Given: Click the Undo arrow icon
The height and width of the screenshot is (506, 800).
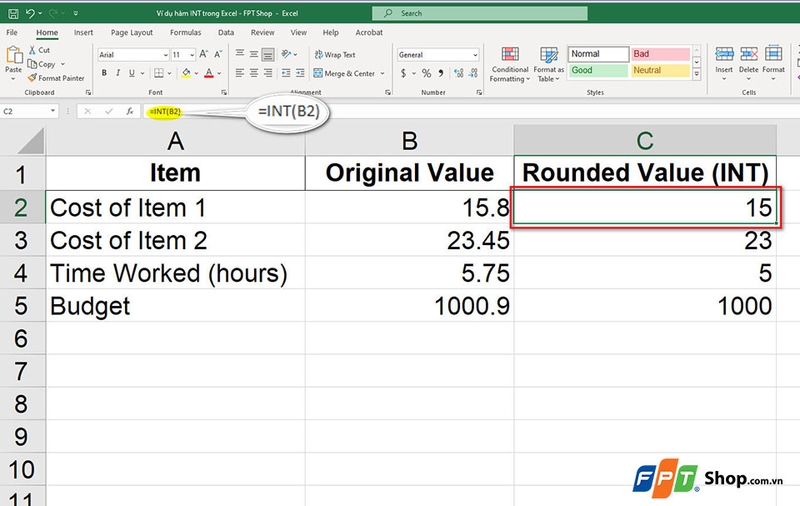Looking at the screenshot, I should (31, 13).
